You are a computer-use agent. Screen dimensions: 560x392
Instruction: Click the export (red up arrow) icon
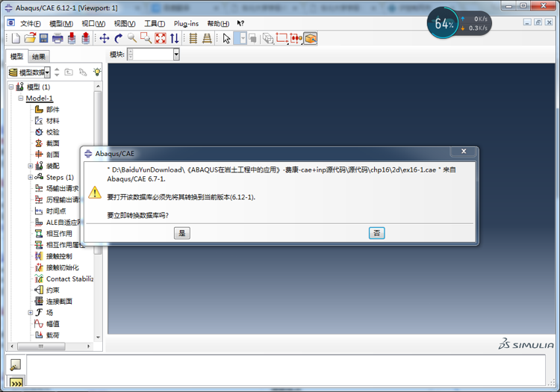(86, 38)
